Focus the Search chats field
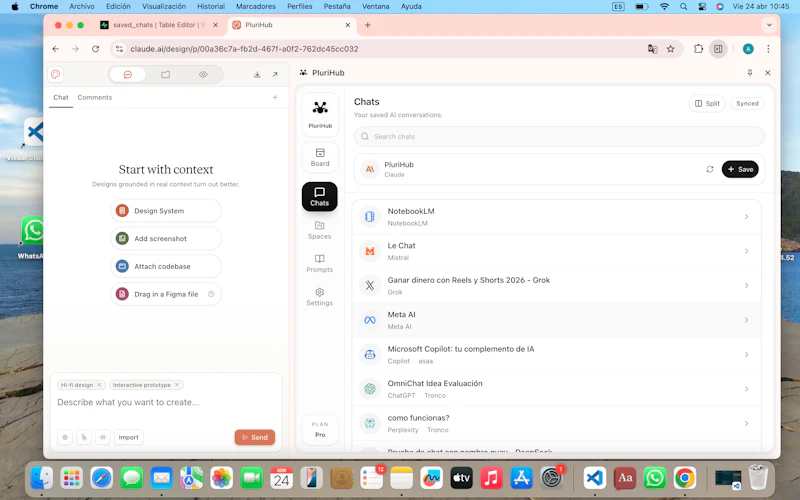800x500 pixels. (559, 136)
